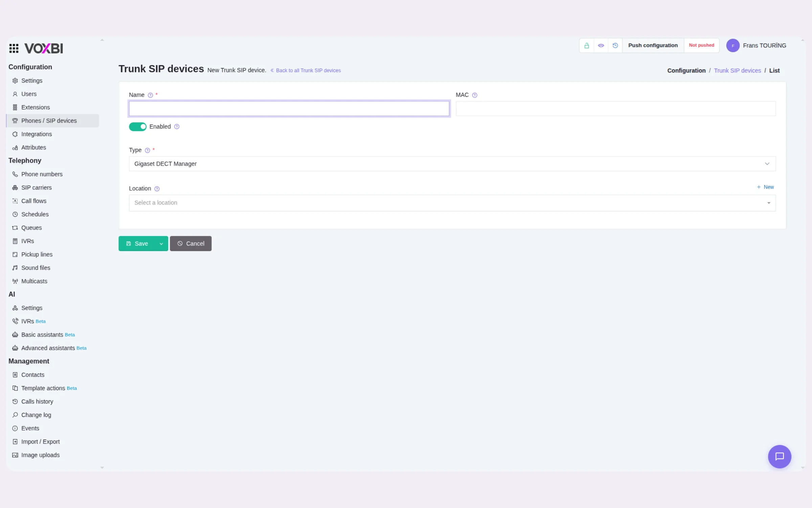Click Trunk SIP devices breadcrumb link
Viewport: 812px width, 508px height.
738,70
